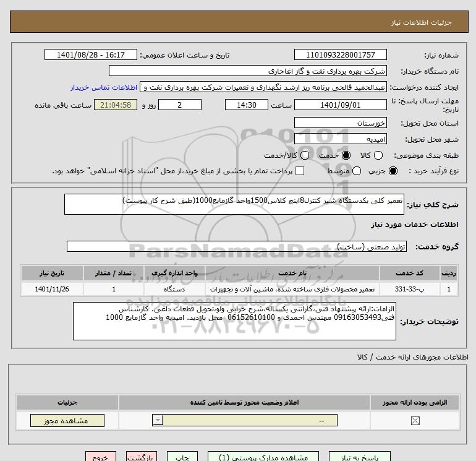Click the چاپ print button
476x461 pixels.
click(x=182, y=457)
